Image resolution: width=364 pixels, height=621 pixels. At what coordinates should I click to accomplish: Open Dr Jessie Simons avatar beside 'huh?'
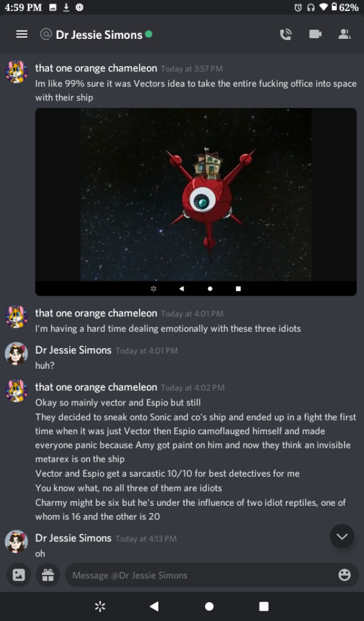pyautogui.click(x=16, y=354)
